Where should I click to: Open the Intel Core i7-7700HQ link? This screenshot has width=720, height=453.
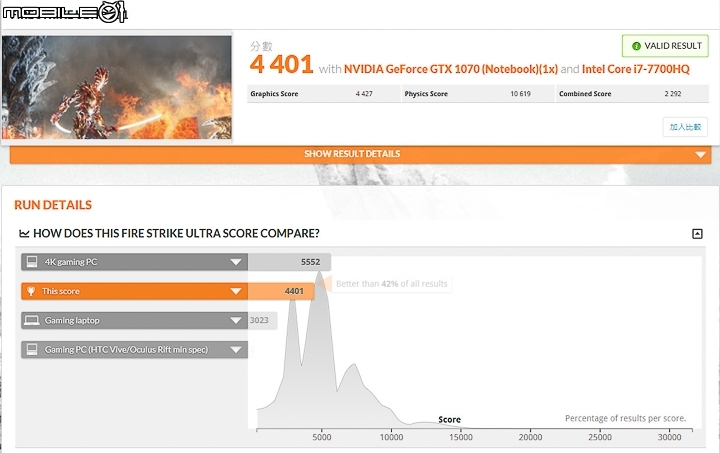click(x=636, y=69)
